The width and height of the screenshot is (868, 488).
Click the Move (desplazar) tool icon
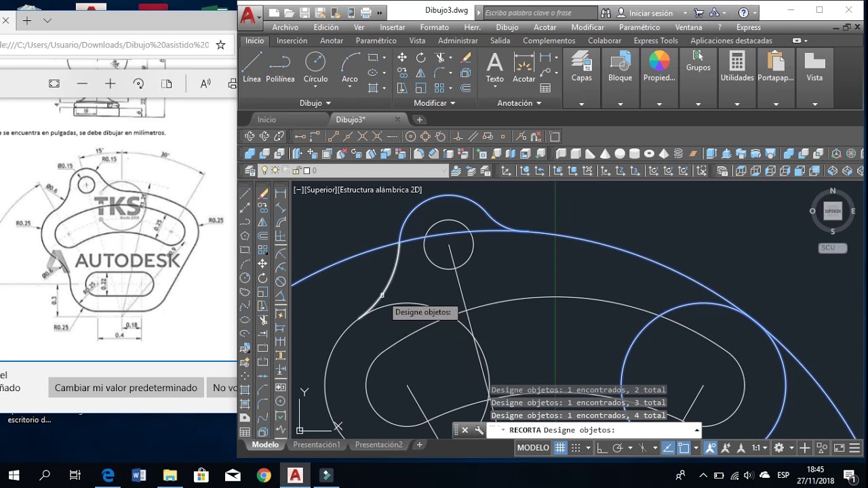click(x=402, y=58)
